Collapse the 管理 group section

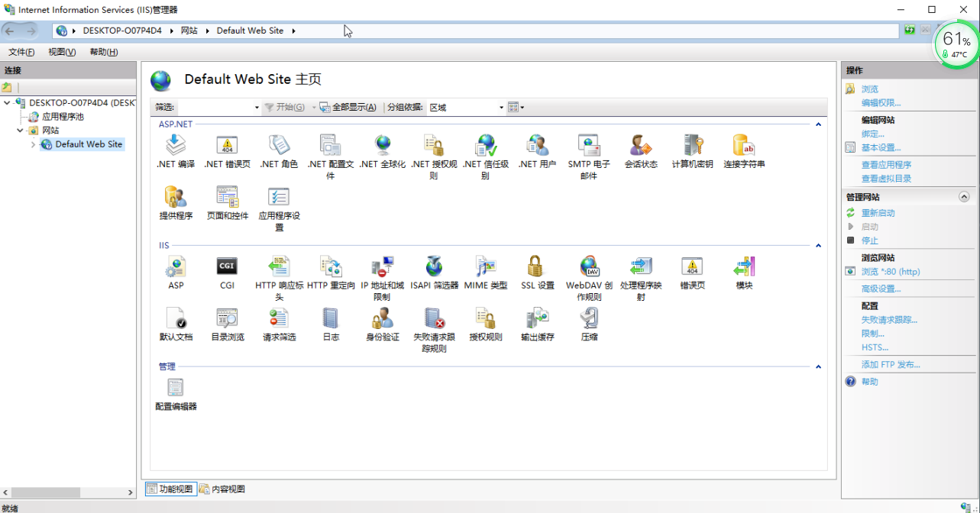pyautogui.click(x=818, y=366)
